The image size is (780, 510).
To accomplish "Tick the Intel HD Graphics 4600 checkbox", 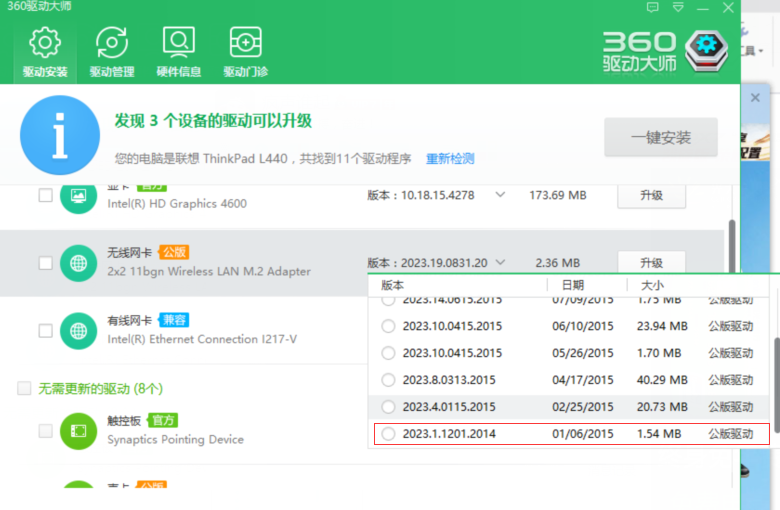I will [x=45, y=195].
